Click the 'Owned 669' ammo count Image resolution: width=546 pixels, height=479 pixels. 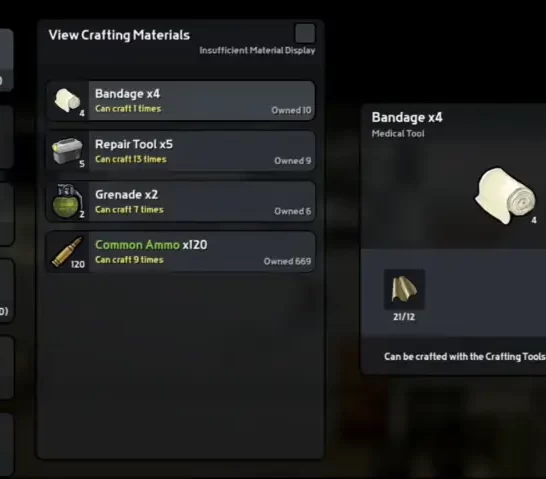pyautogui.click(x=287, y=261)
